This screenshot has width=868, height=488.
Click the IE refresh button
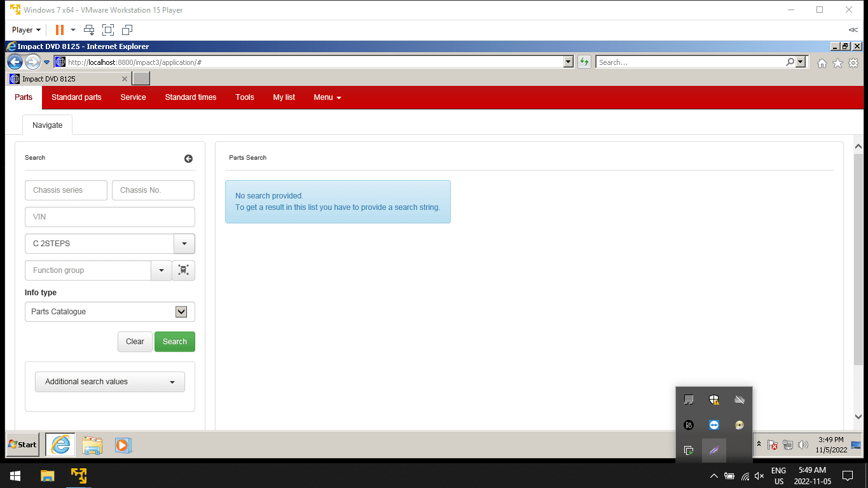point(584,62)
